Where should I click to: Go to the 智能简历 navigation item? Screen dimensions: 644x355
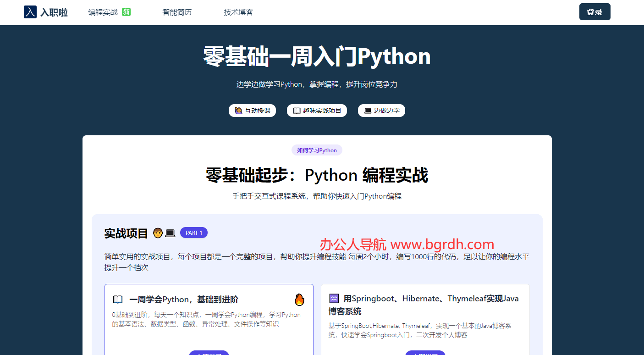click(x=177, y=12)
